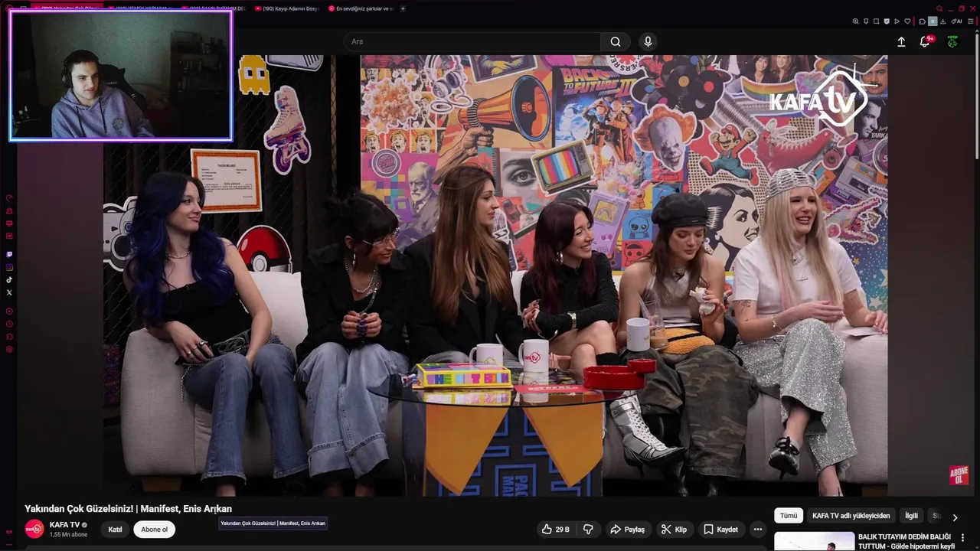Open the browser downloads icon
The image size is (980, 551).
[942, 21]
